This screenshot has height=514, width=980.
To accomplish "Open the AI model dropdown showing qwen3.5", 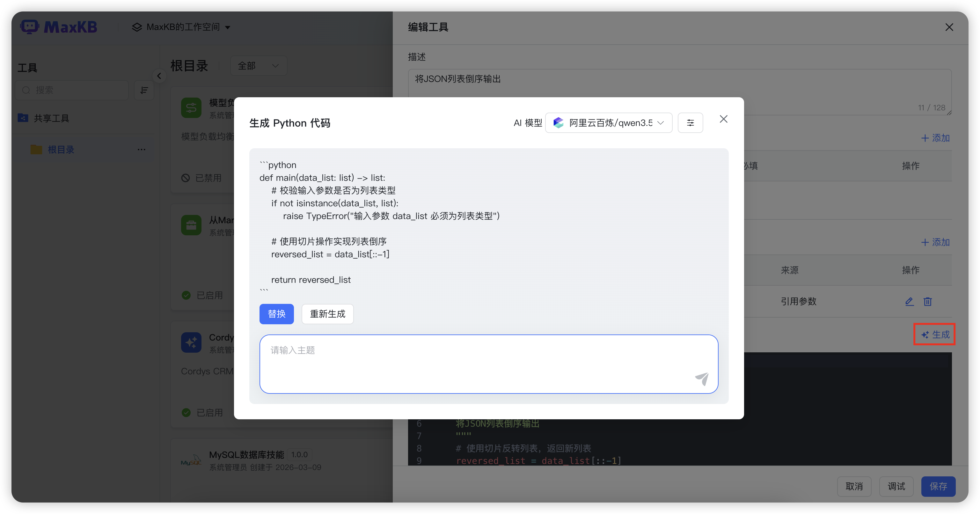I will pos(608,122).
